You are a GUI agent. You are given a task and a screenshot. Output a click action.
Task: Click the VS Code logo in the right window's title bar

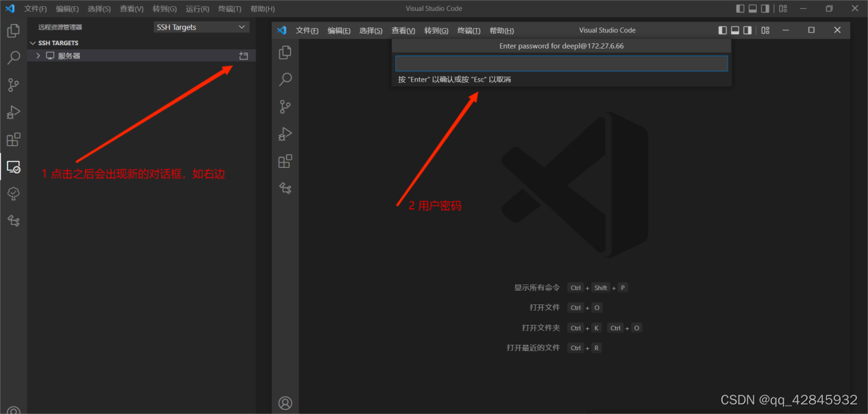[x=282, y=30]
